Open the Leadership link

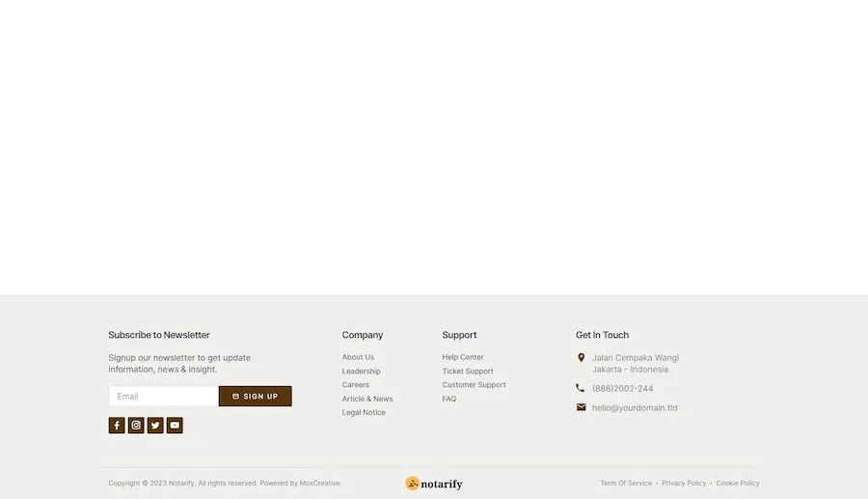point(361,371)
